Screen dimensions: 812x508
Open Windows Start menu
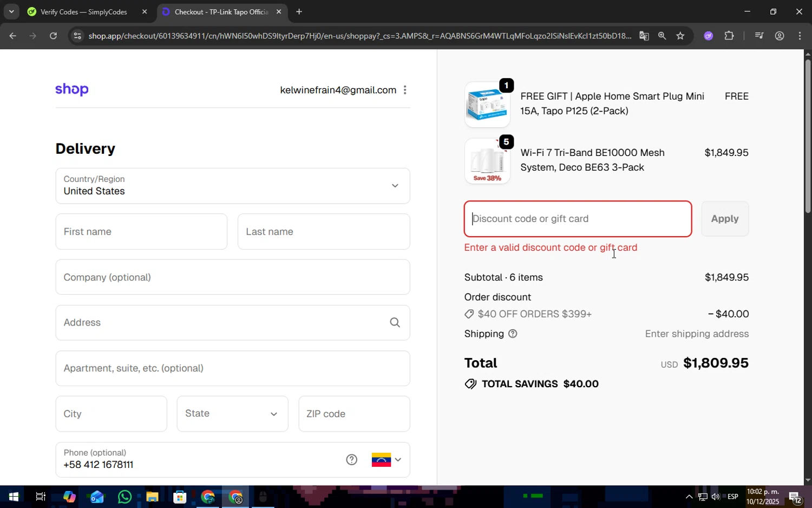click(14, 497)
